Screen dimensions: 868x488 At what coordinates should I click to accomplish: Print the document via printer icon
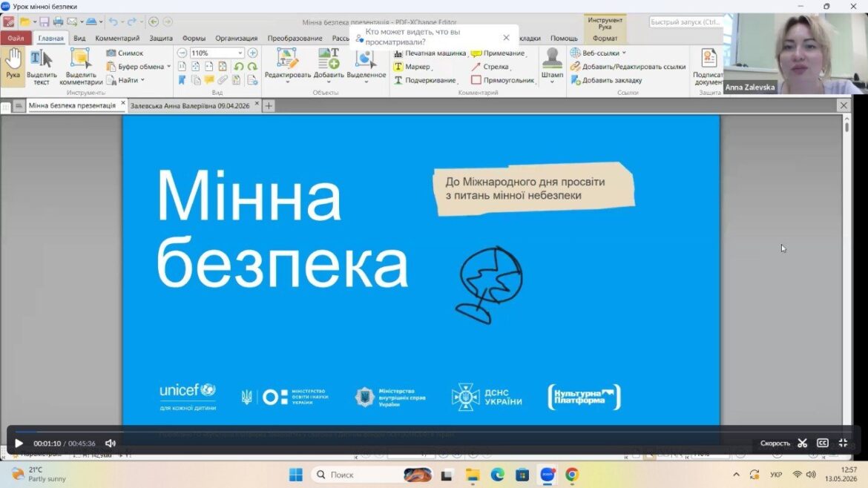(x=58, y=22)
